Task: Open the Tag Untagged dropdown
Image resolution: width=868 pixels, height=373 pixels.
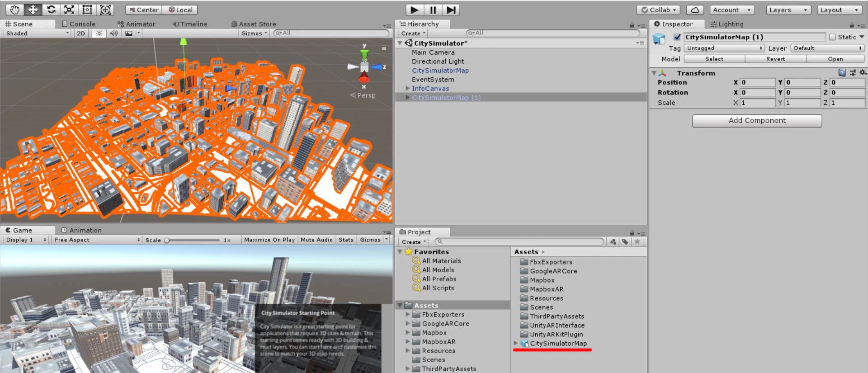Action: 724,48
